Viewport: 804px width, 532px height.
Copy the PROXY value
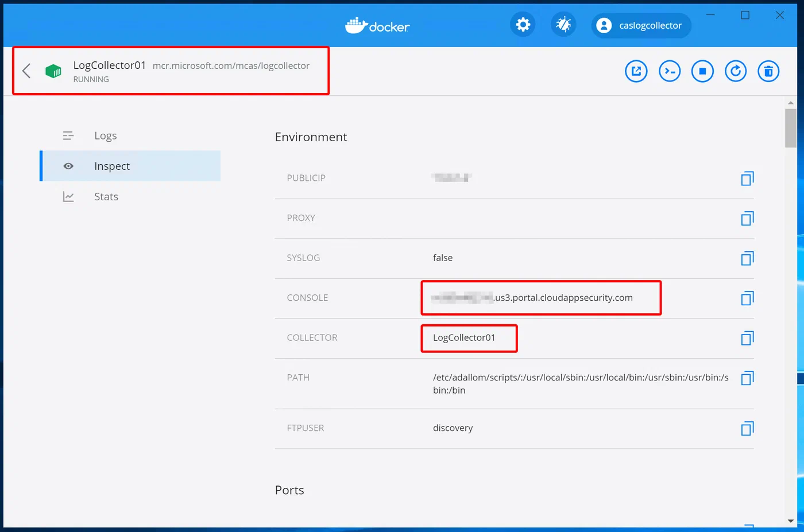click(x=747, y=218)
